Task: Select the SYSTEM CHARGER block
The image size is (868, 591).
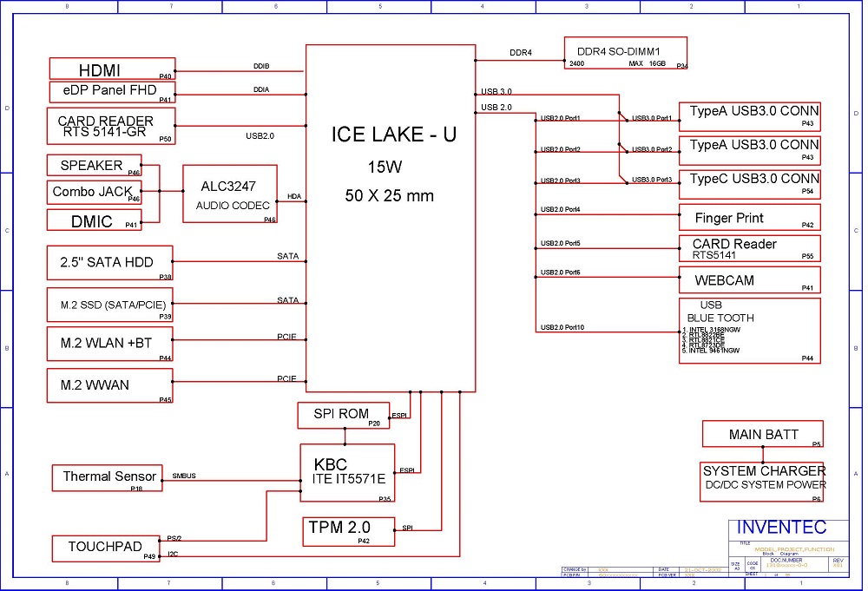Action: click(x=762, y=481)
